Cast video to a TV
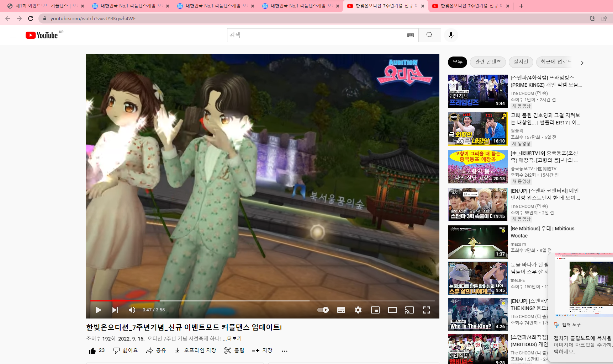613x364 pixels. point(409,310)
